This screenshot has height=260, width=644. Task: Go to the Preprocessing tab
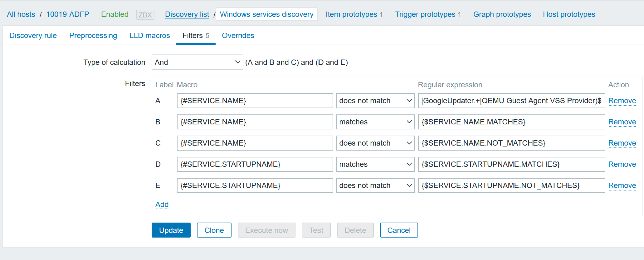click(x=93, y=36)
